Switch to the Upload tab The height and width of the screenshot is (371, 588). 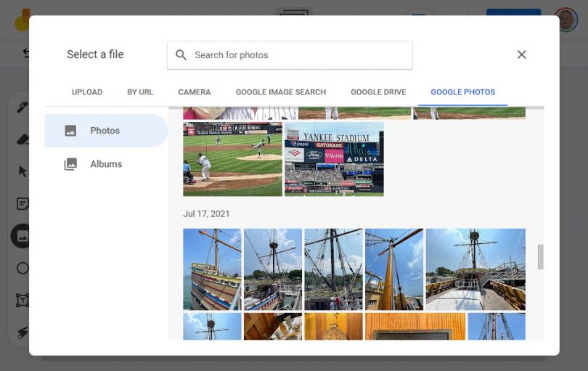(x=87, y=92)
